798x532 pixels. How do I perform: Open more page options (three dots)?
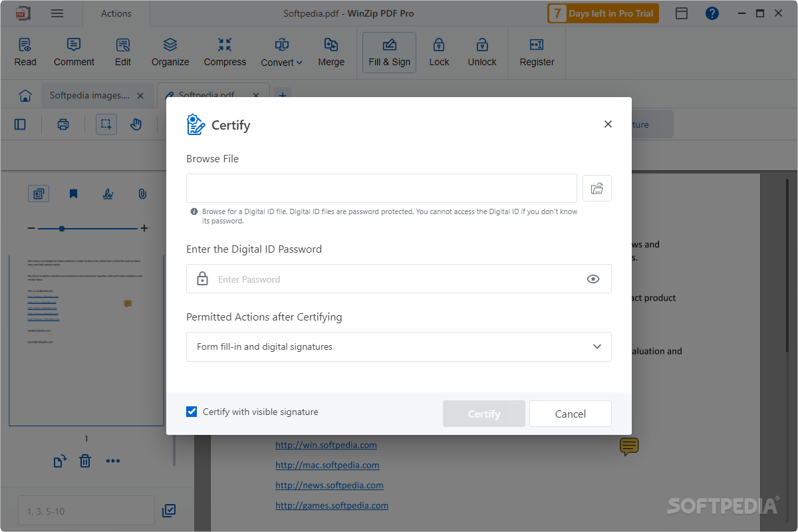pos(113,461)
